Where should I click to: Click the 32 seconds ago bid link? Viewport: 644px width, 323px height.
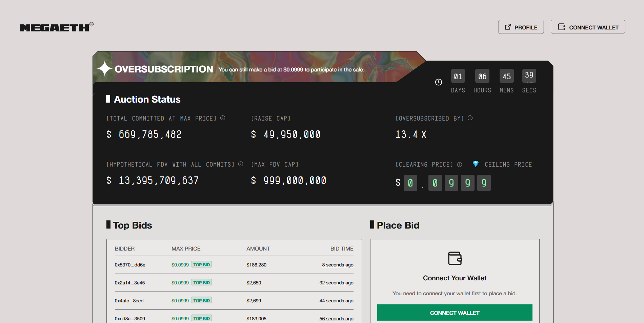click(x=336, y=283)
